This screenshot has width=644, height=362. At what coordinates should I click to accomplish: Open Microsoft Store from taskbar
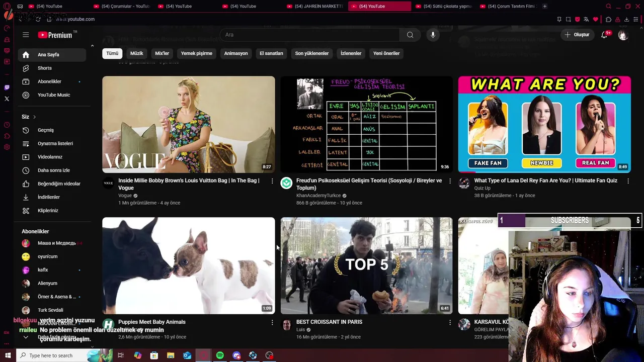[x=154, y=355]
